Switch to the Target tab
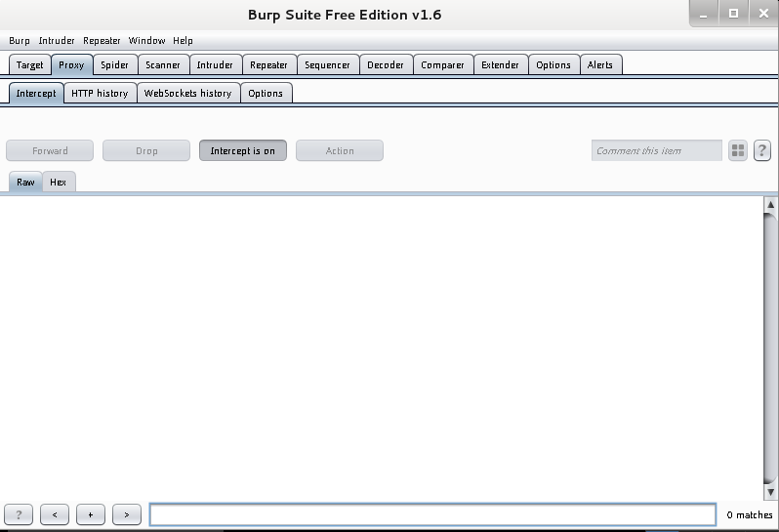This screenshot has width=779, height=532. point(30,65)
